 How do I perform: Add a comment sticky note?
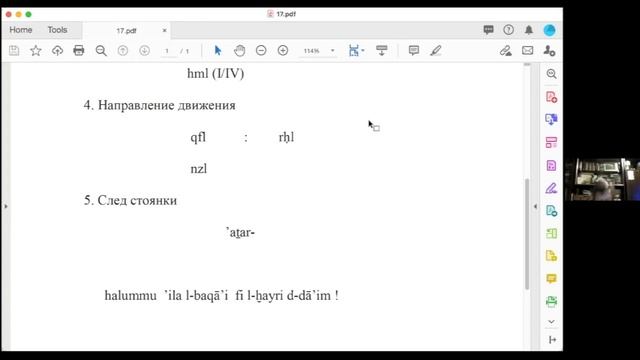[x=414, y=51]
